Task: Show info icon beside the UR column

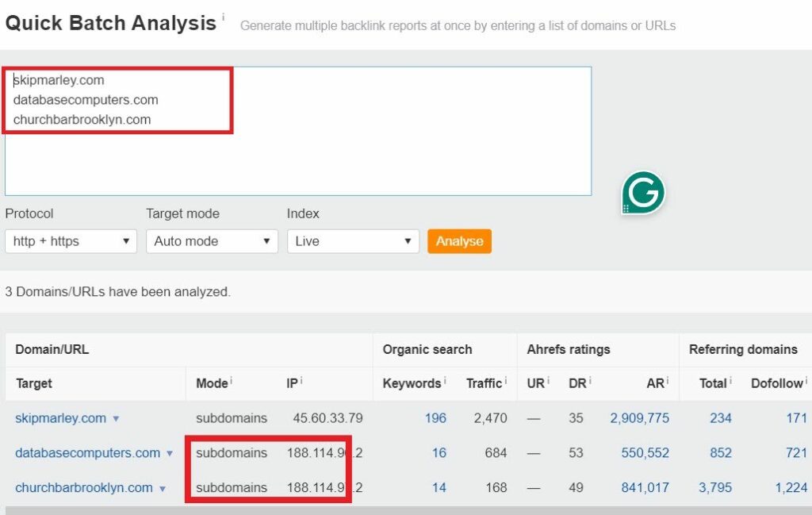Action: (x=548, y=381)
